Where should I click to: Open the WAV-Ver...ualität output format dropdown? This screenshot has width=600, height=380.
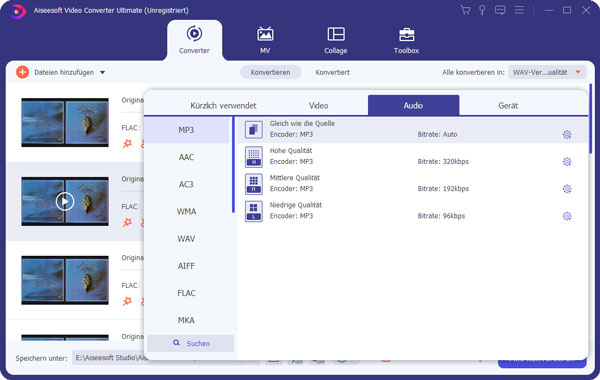click(x=547, y=72)
